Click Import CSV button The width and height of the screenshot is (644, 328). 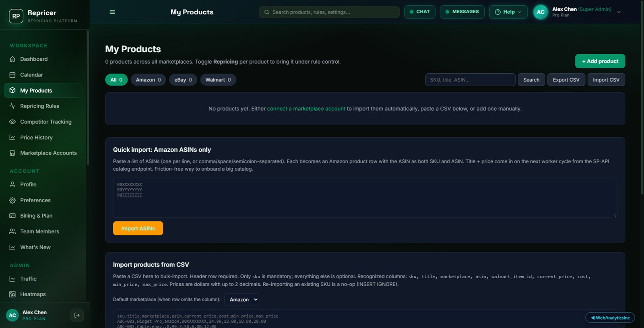click(606, 80)
